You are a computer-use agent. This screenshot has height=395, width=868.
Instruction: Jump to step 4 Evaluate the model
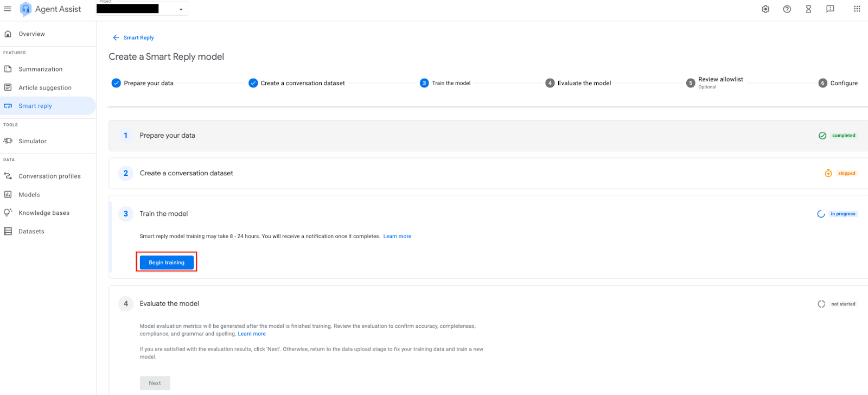click(x=578, y=83)
